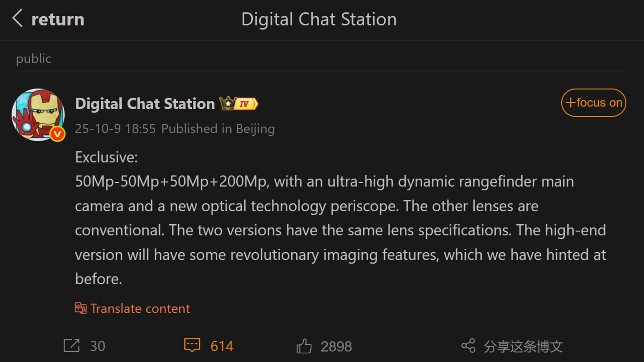Click the crown membership level IV badge
644x362 pixels.
(239, 104)
